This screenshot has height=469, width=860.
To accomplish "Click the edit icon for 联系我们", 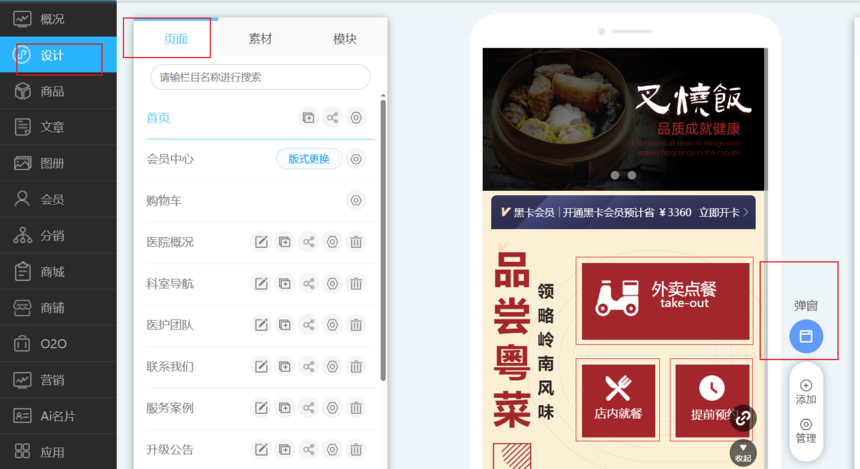I will pos(261,366).
